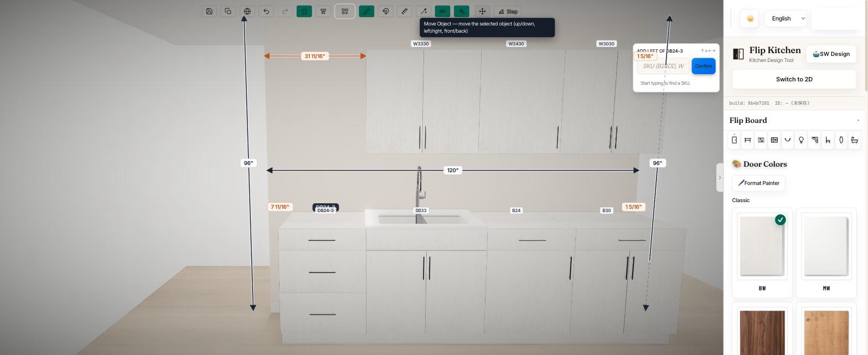The image size is (868, 355).
Task: Click the bathtub icon in Flip Board
Action: 855,140
